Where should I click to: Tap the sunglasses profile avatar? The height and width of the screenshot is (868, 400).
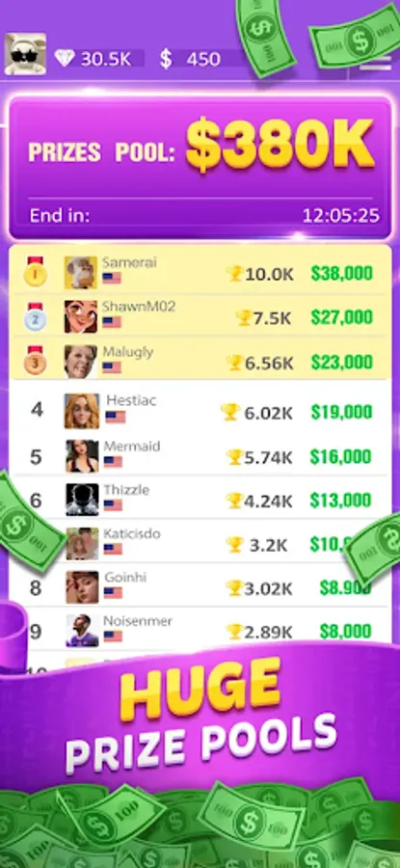tap(25, 54)
